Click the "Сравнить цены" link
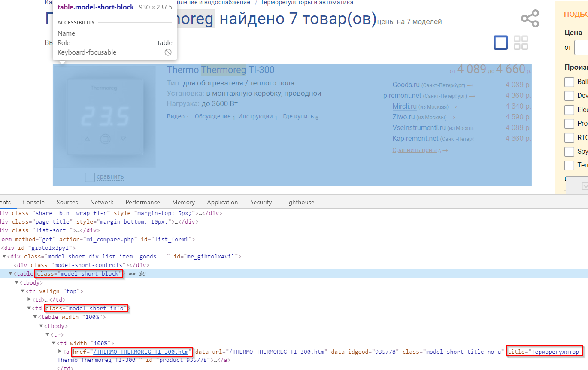This screenshot has width=588, height=370. [414, 150]
